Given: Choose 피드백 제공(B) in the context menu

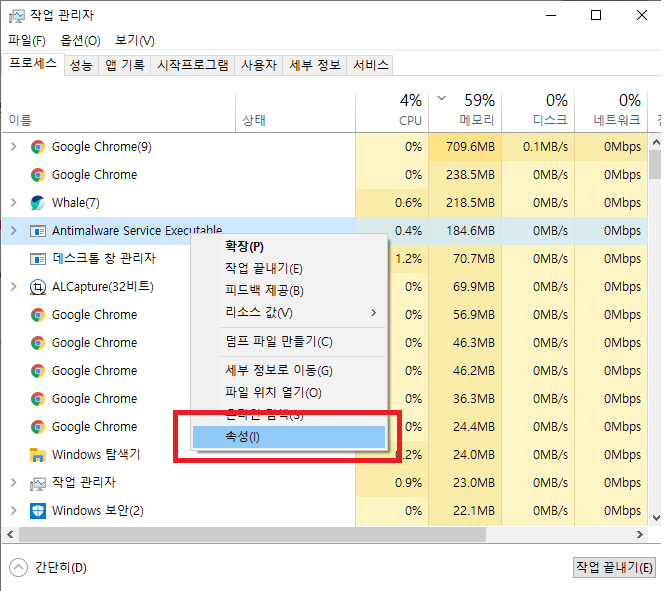Looking at the screenshot, I should coord(289,290).
